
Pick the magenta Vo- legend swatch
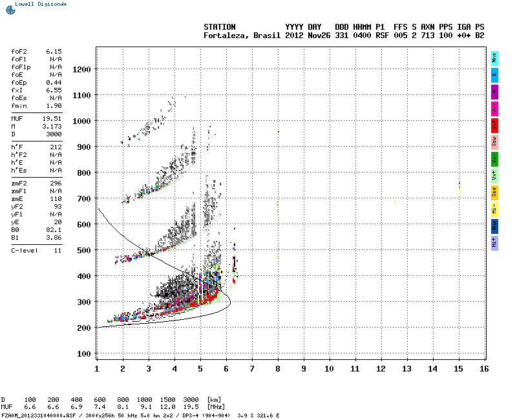coord(494,109)
